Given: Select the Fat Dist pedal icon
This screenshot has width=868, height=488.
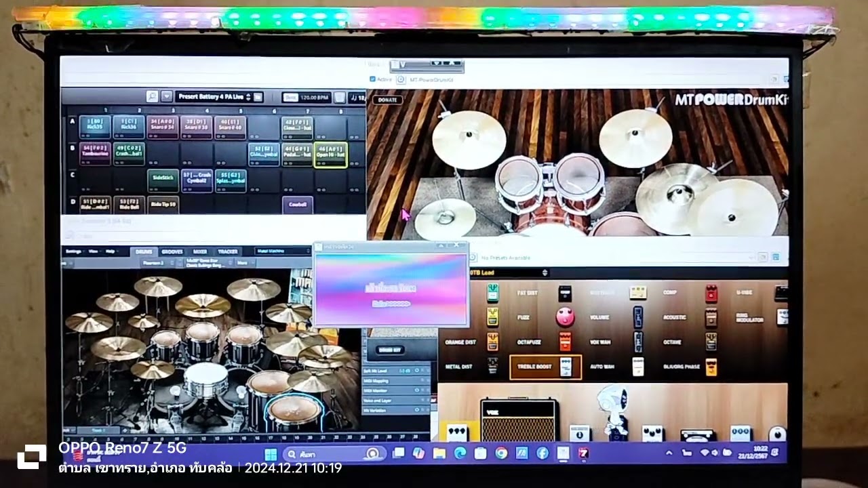Looking at the screenshot, I should 565,293.
